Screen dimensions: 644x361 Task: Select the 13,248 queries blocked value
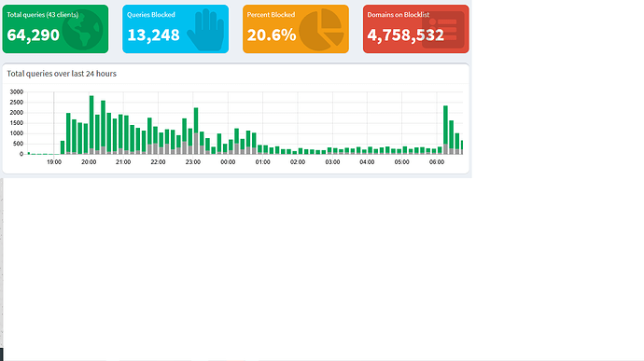[153, 35]
